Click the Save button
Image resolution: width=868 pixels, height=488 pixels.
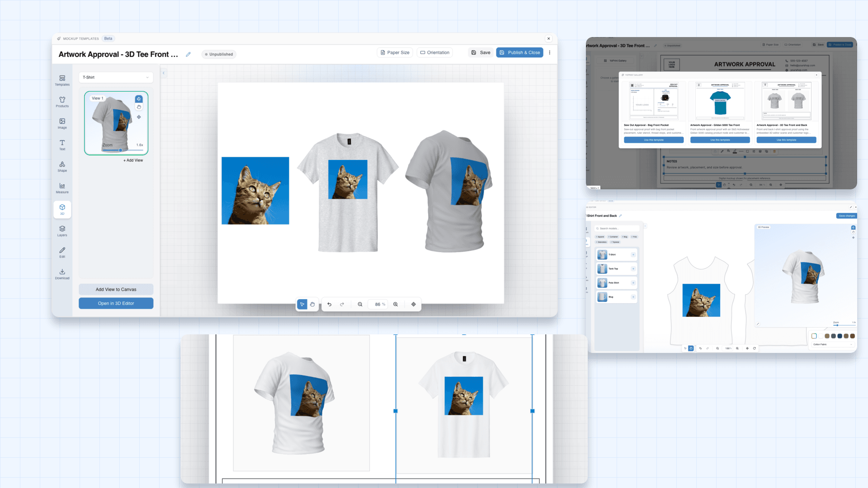pyautogui.click(x=481, y=52)
